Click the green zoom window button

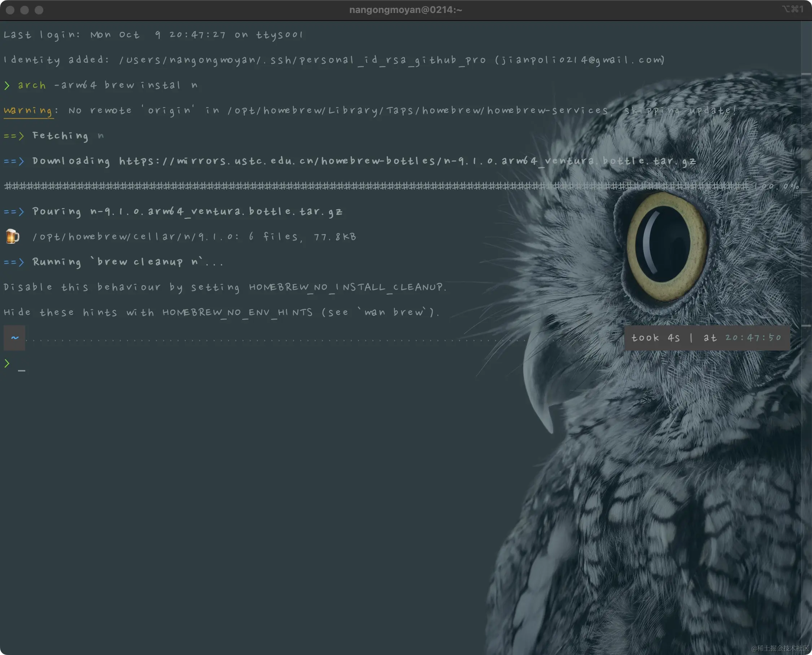pos(39,10)
